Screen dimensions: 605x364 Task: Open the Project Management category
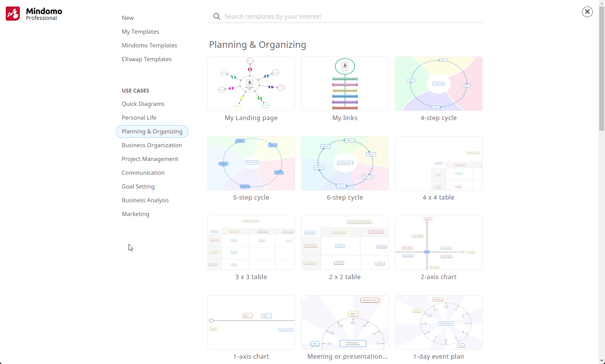coord(150,159)
